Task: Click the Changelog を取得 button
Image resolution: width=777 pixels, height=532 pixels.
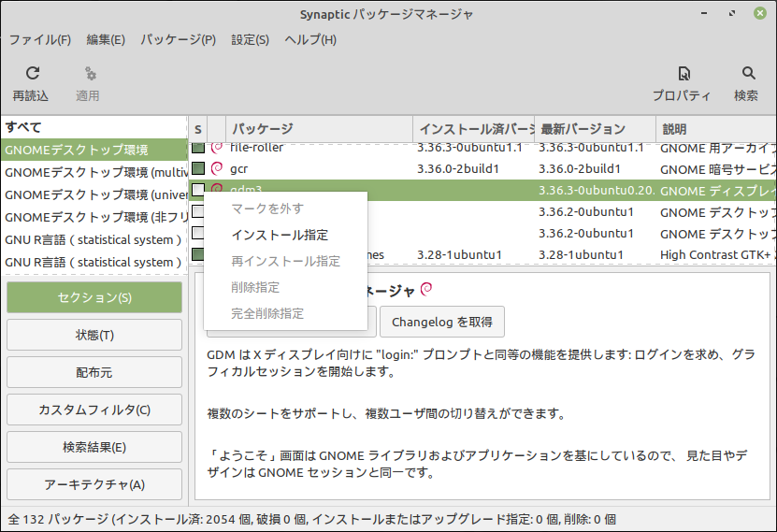Action: coord(442,322)
